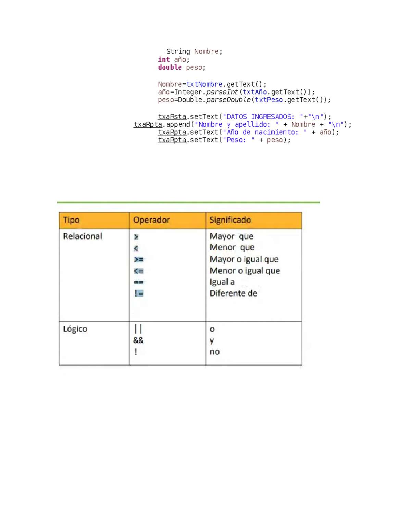Click the 'Significado' table header

coord(230,220)
